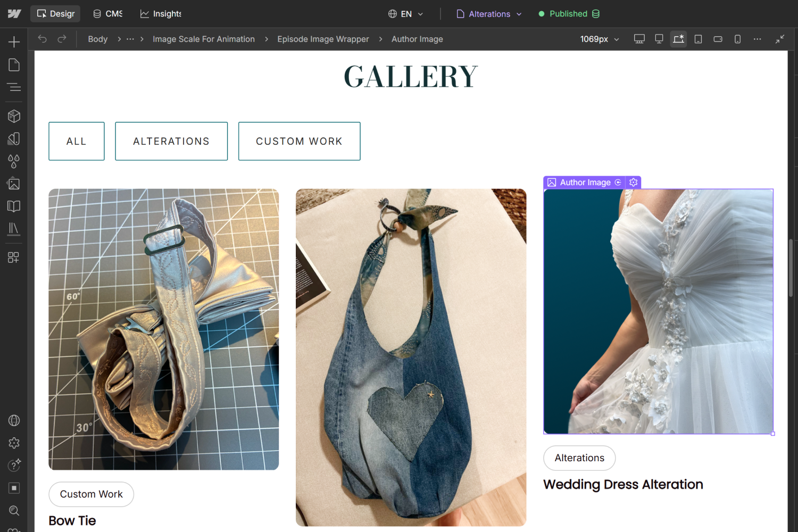Switch to Design mode tab
This screenshot has width=798, height=532.
tap(55, 14)
